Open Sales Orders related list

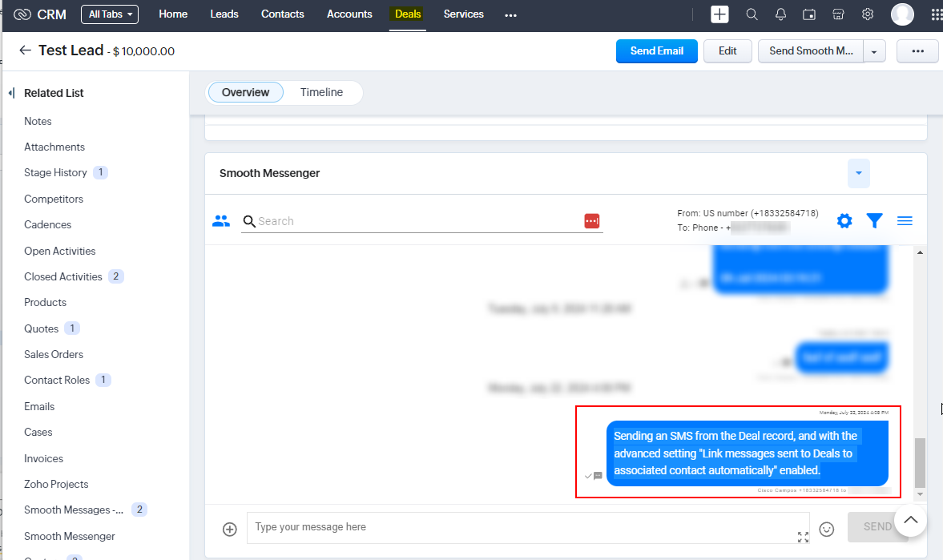click(54, 354)
